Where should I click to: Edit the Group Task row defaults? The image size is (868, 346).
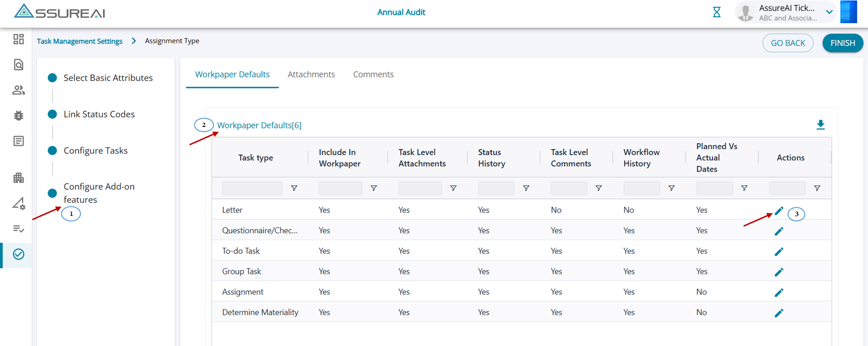[x=779, y=272]
